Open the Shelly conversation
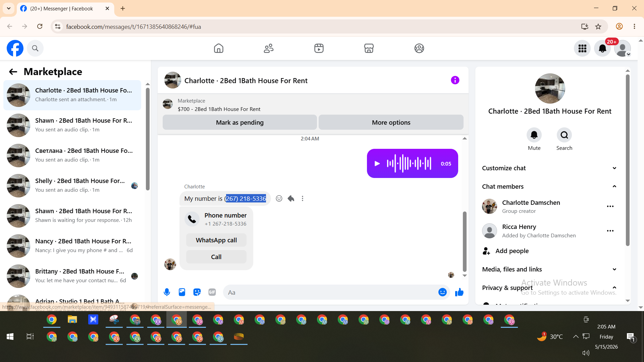Screen dimensions: 644x362 point(72,186)
